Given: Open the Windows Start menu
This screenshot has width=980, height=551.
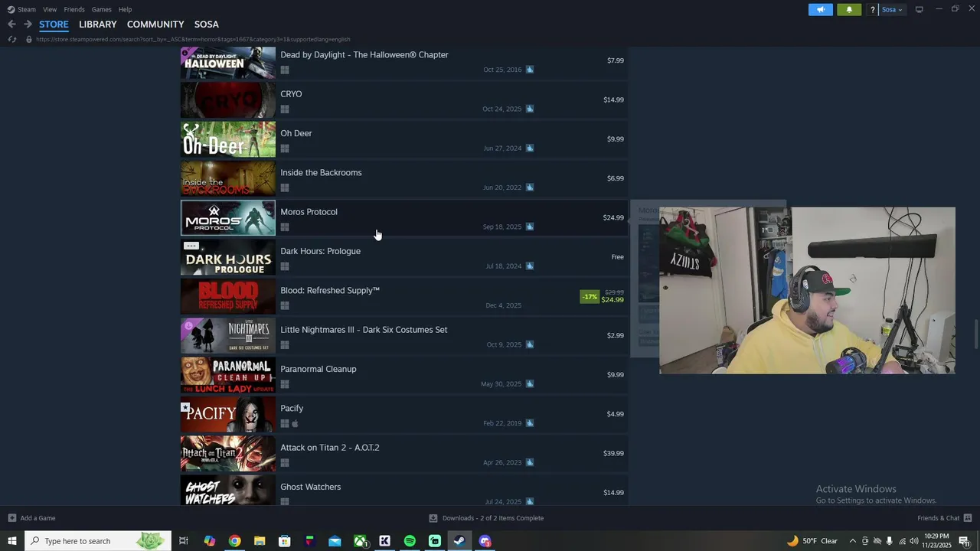Looking at the screenshot, I should (x=12, y=541).
